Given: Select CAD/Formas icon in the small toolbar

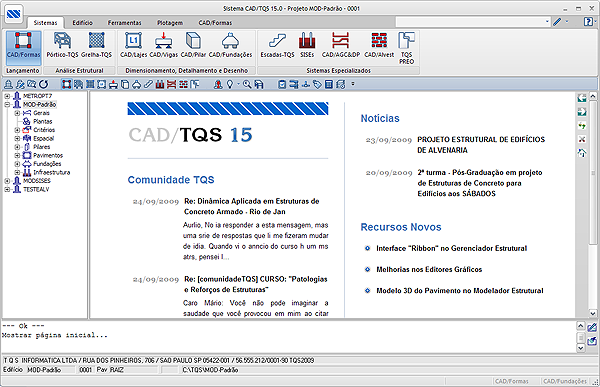Looking at the screenshot, I should [x=67, y=84].
